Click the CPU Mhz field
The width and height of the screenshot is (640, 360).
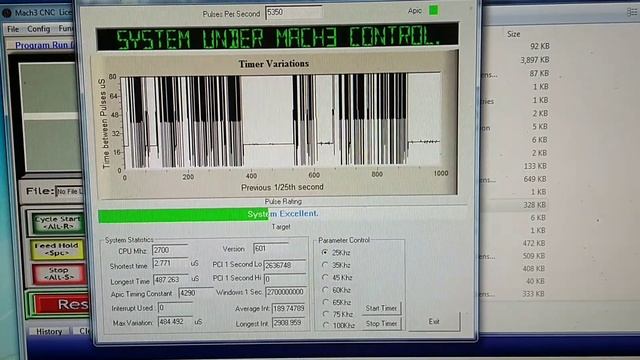point(170,249)
